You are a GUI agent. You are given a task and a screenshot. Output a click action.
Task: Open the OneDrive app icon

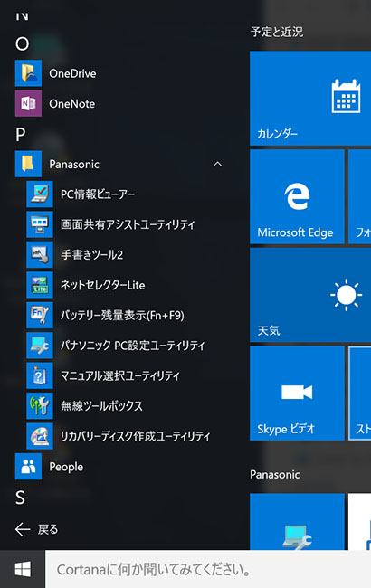pos(28,73)
